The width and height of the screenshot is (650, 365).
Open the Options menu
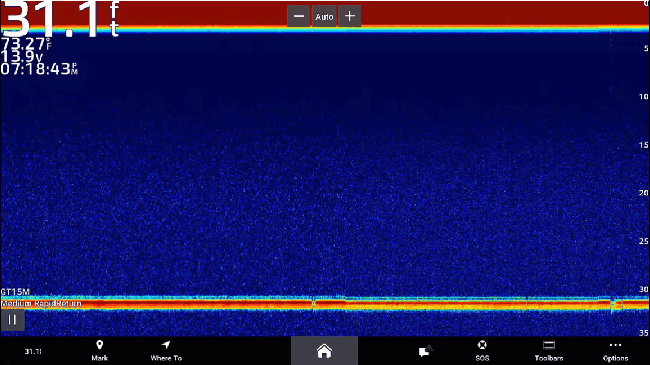(x=615, y=351)
